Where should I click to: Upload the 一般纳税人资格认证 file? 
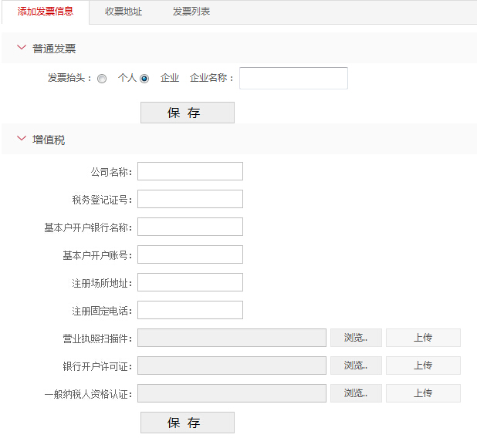423,393
